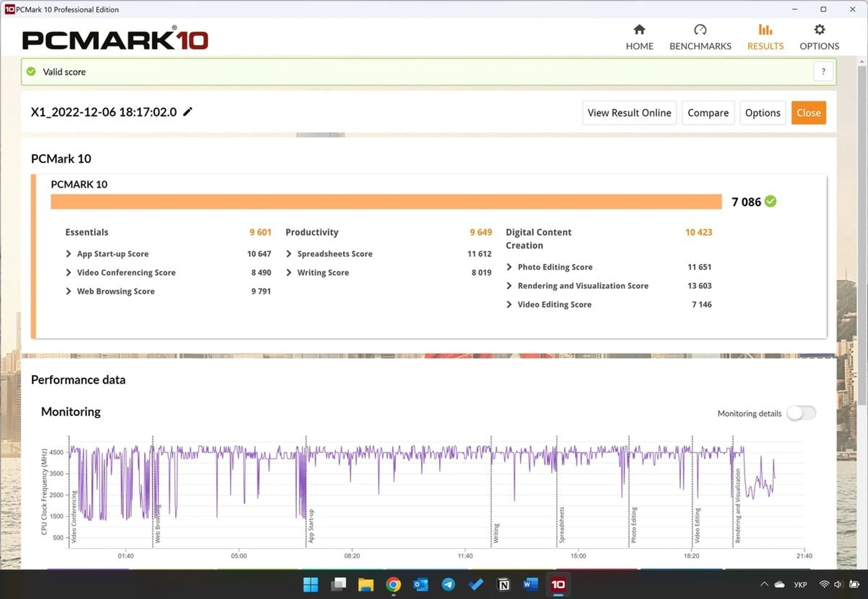Expand Web Browsing Score details
This screenshot has height=599, width=868.
point(68,291)
